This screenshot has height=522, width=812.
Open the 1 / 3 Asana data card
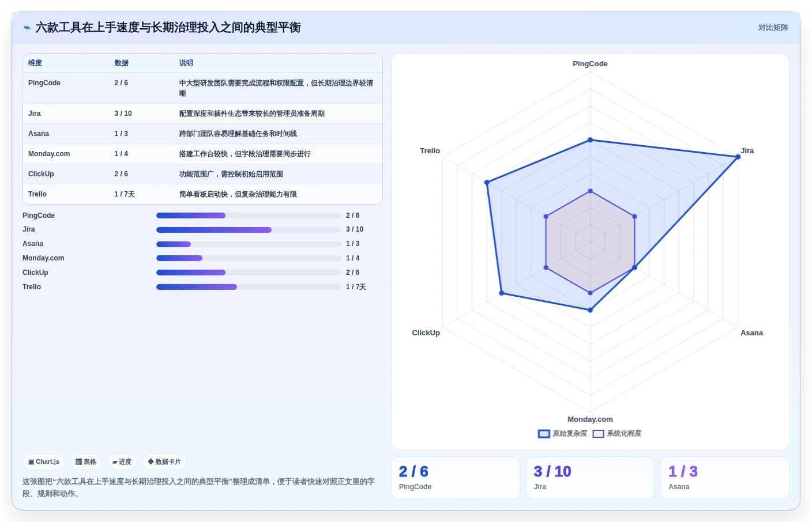tap(725, 478)
